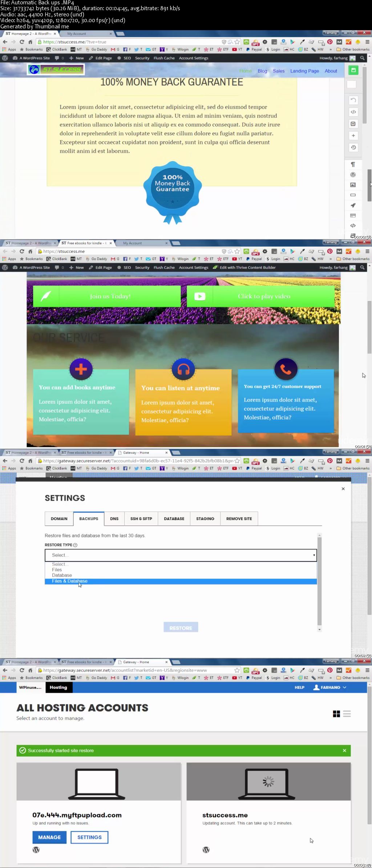Open Blog link in site navigation
Image resolution: width=372 pixels, height=868 pixels.
coord(262,71)
